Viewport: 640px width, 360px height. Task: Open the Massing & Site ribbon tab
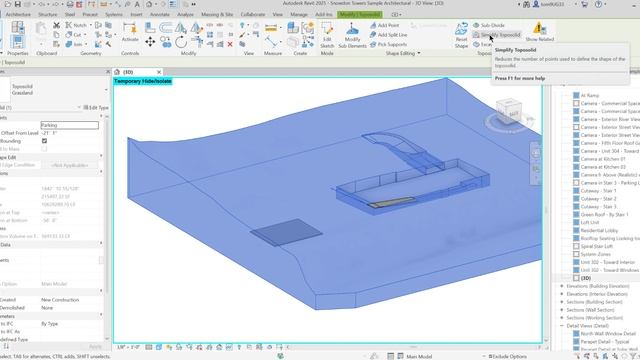(x=217, y=14)
